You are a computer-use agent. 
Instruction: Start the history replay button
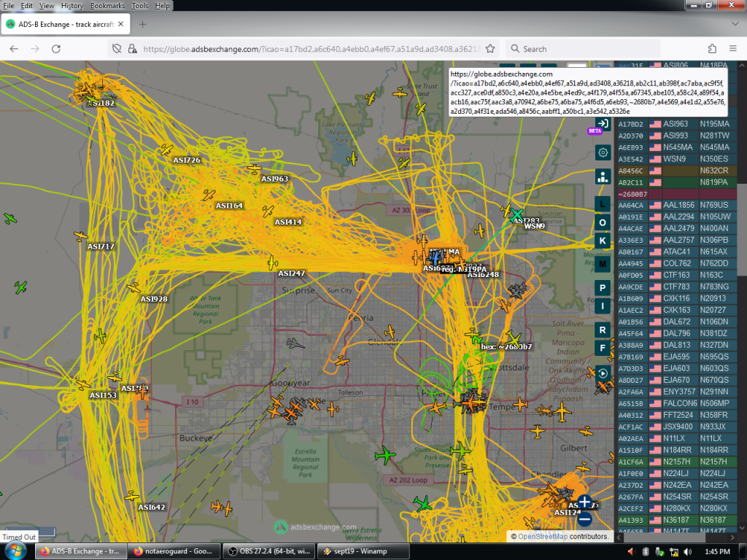click(603, 373)
